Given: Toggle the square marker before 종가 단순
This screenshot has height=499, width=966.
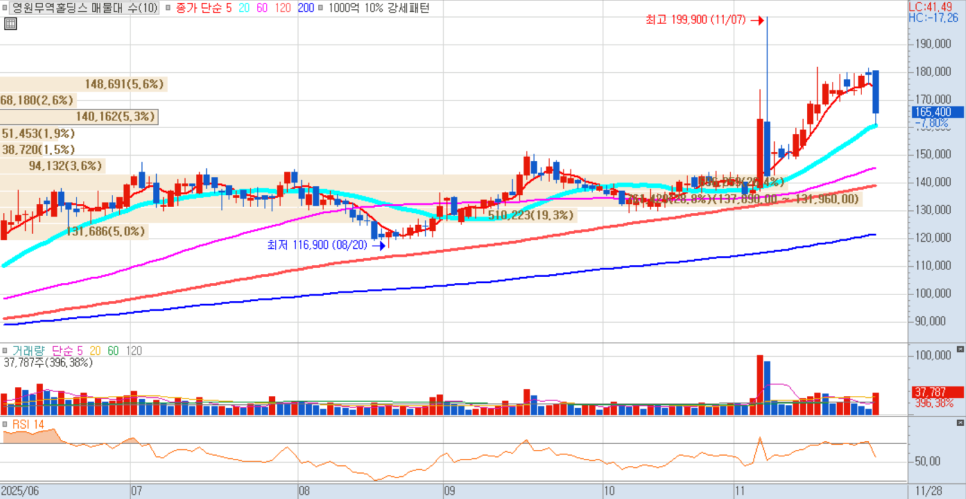Looking at the screenshot, I should (x=169, y=8).
